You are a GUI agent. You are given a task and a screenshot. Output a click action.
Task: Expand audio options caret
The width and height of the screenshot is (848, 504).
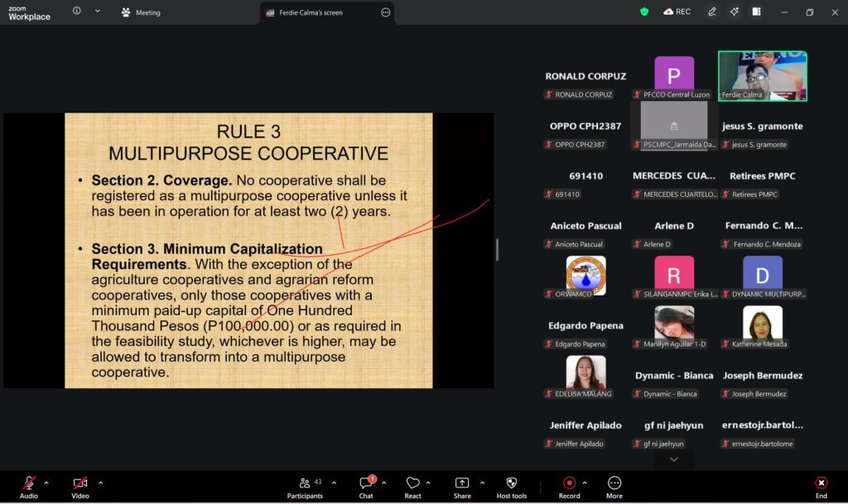46,482
